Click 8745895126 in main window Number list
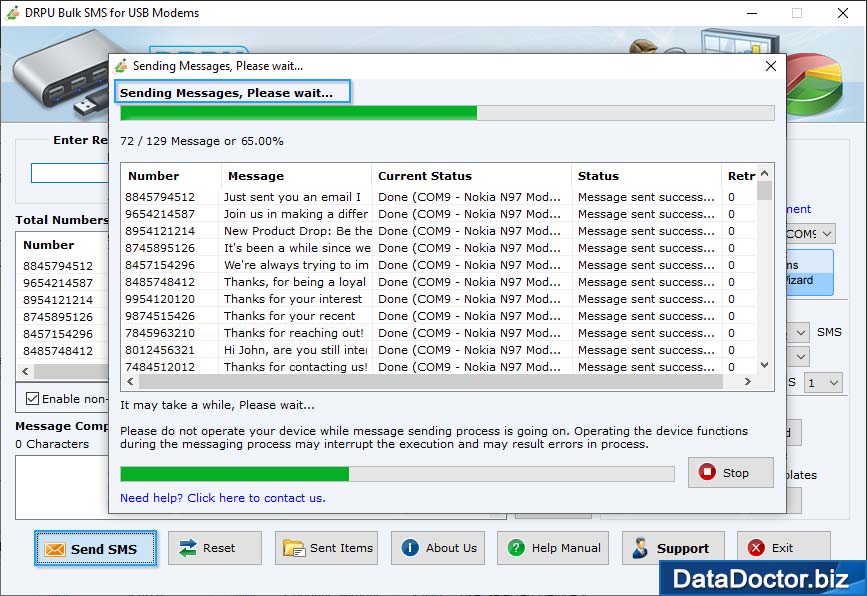 58,317
